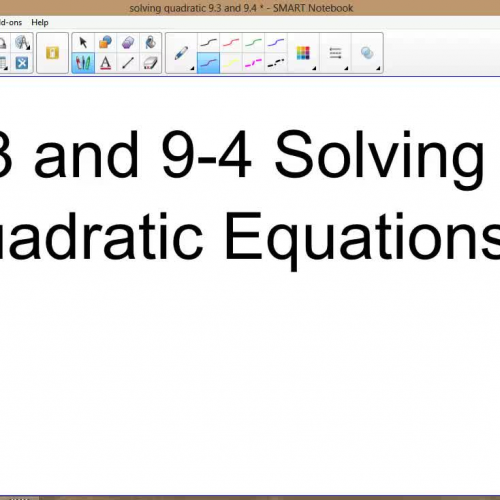Select the Pens tool

[x=83, y=63]
